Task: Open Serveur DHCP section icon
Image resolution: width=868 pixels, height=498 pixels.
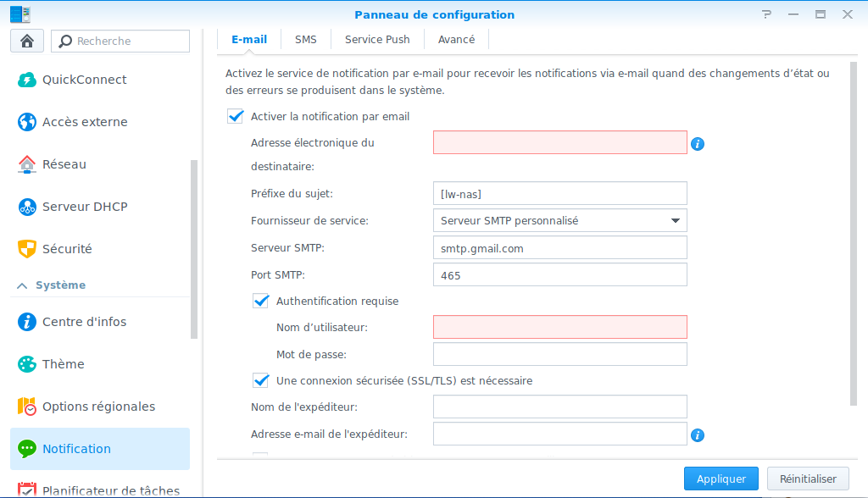Action: click(x=27, y=207)
